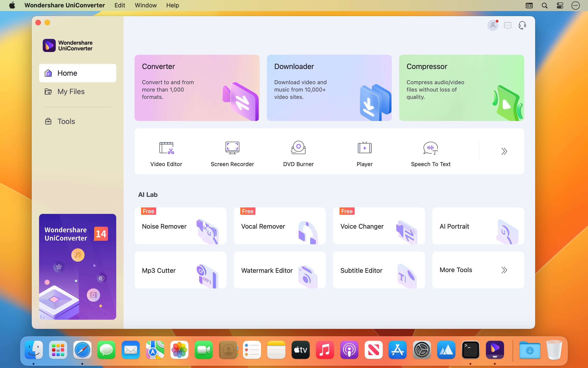
Task: Open Spotlight search in the menu bar
Action: point(545,5)
